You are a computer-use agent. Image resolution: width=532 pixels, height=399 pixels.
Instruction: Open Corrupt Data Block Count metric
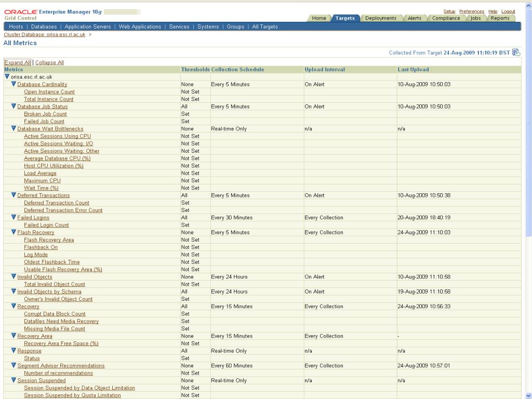[55, 314]
